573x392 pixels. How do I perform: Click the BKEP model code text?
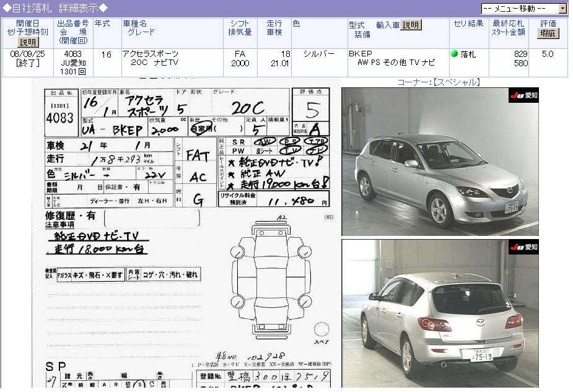360,54
